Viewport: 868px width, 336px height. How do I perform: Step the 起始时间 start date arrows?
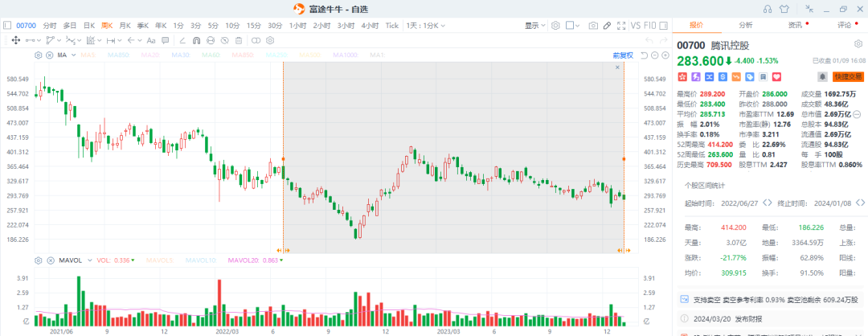(767, 203)
